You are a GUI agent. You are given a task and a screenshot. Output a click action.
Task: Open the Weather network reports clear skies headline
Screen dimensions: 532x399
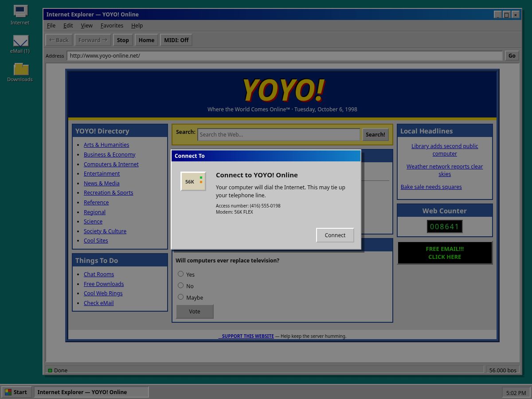click(x=445, y=170)
